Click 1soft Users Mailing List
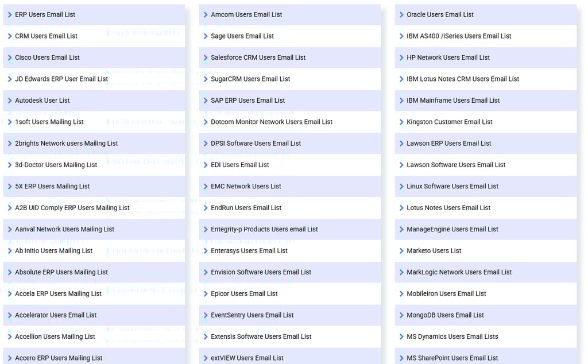The height and width of the screenshot is (364, 588). click(x=49, y=122)
